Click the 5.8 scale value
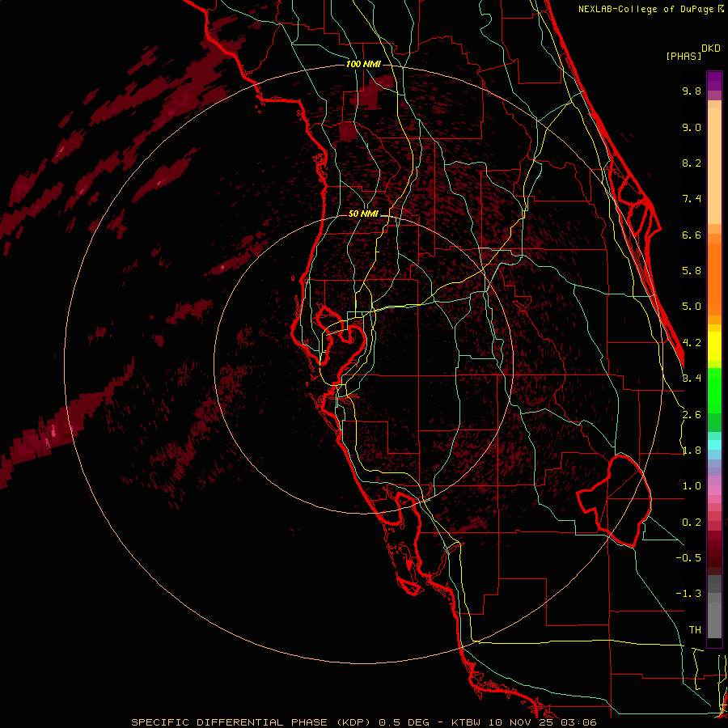 point(692,271)
